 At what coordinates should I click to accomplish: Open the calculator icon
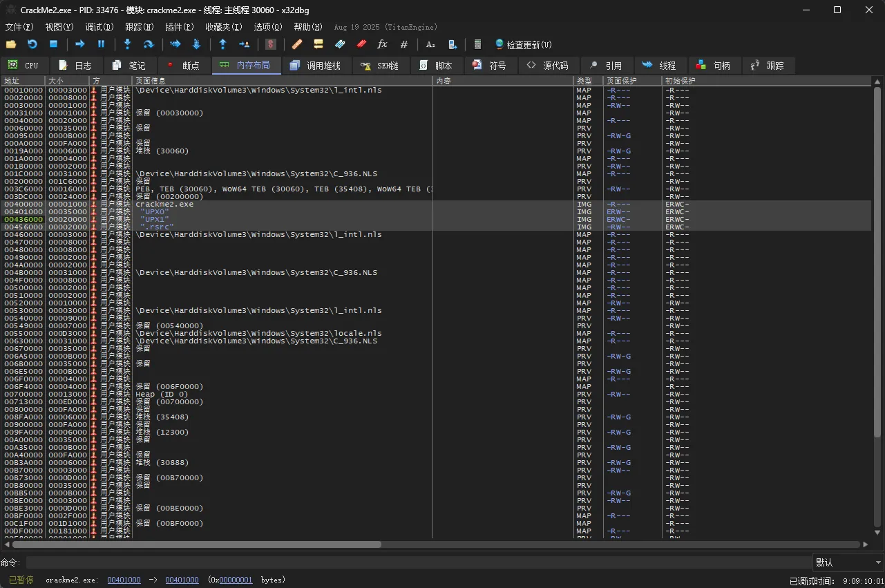[x=477, y=44]
